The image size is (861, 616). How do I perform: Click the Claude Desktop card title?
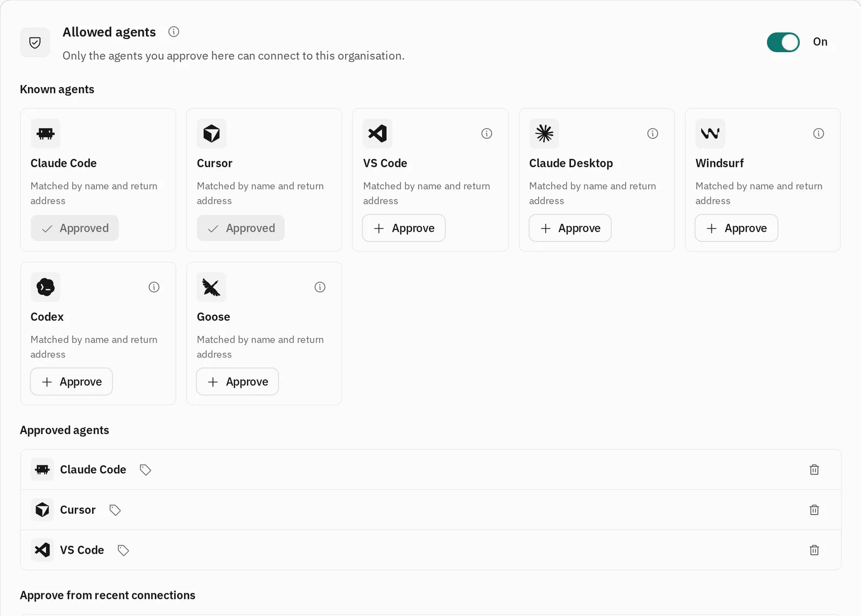(571, 163)
